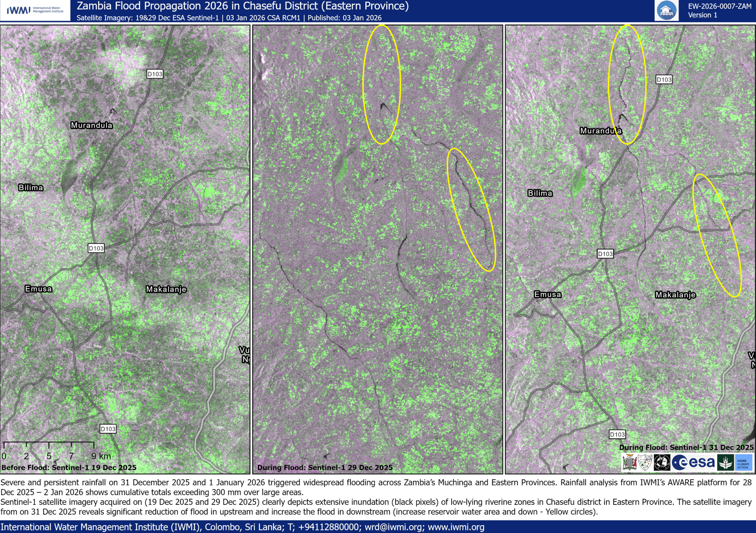The width and height of the screenshot is (756, 533).
Task: Click the IWMI logo in the header
Action: coord(35,10)
